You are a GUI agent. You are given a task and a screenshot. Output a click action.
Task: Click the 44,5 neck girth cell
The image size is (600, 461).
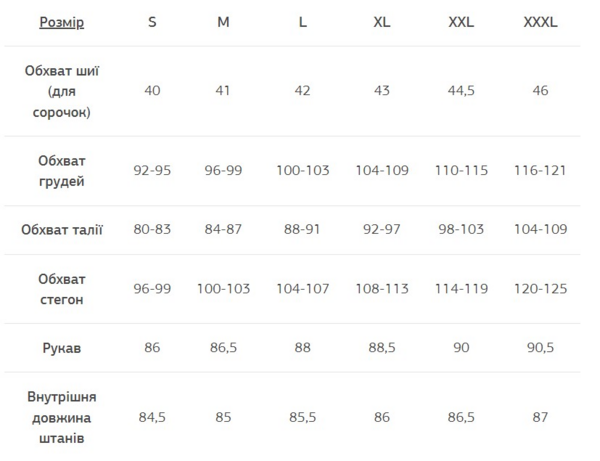point(462,91)
